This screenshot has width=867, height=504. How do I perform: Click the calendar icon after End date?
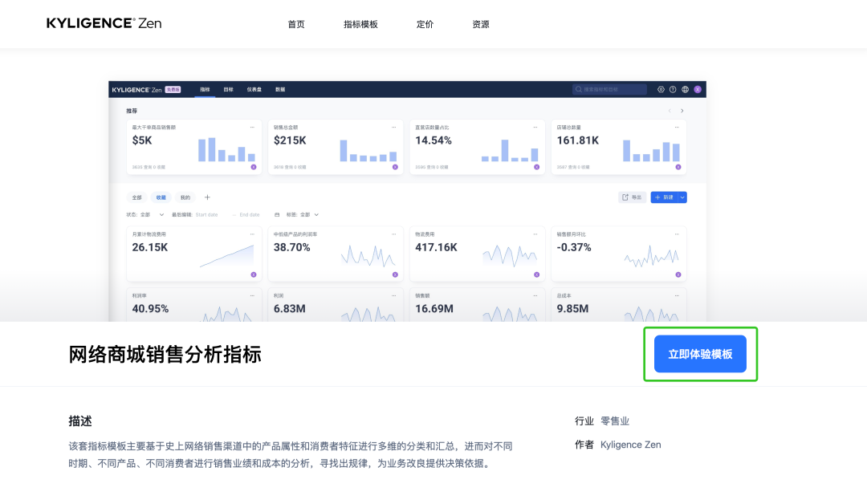click(x=277, y=214)
